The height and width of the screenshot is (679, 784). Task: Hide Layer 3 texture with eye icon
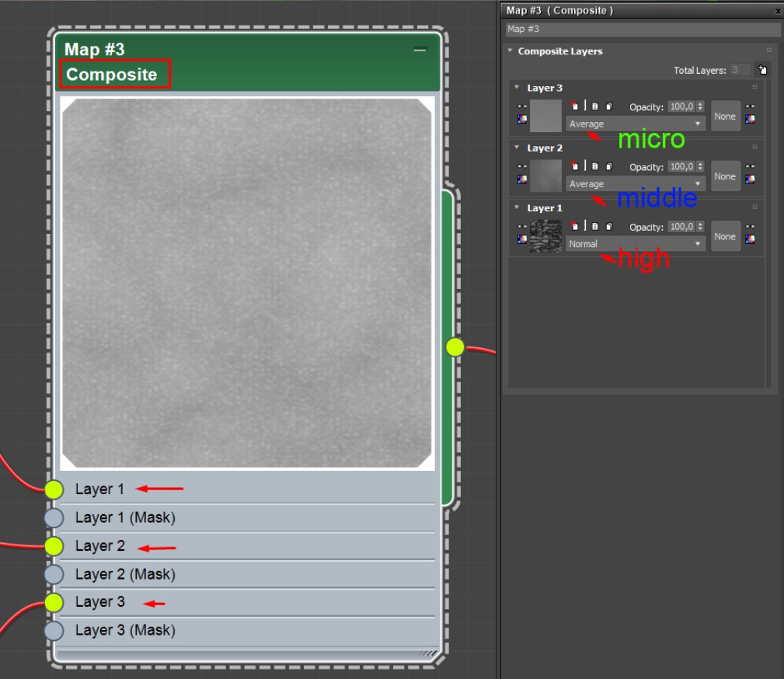pyautogui.click(x=522, y=106)
